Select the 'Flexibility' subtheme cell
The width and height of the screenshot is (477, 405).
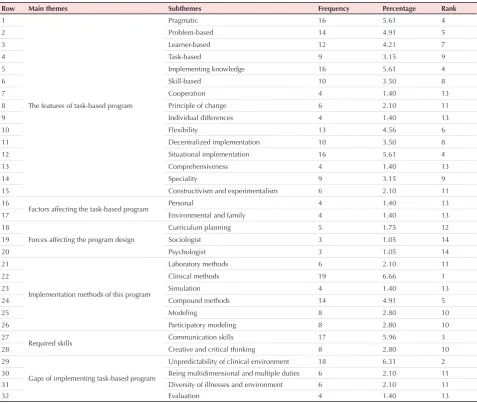183,130
